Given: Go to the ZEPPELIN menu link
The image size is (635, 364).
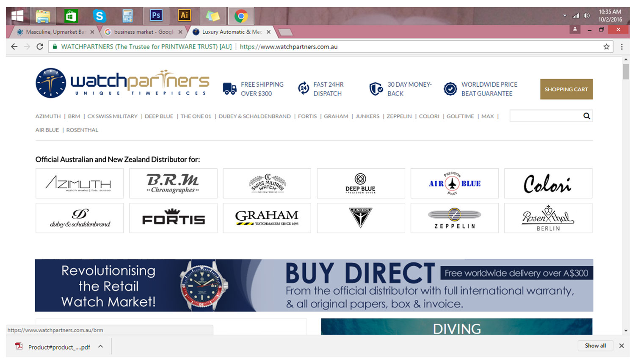Looking at the screenshot, I should (x=399, y=116).
